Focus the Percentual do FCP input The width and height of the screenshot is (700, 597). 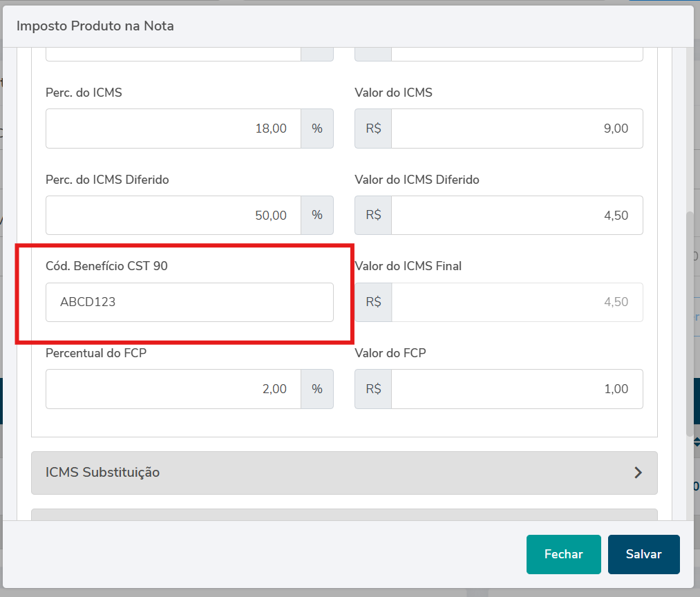(173, 389)
